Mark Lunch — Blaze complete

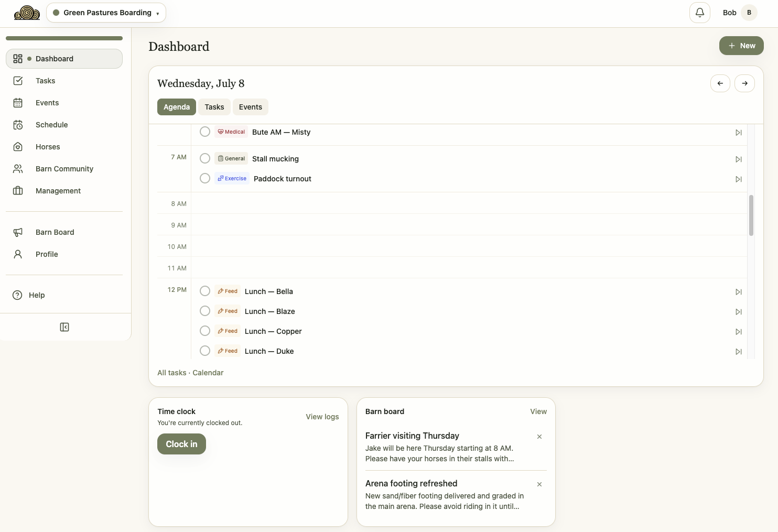coord(205,311)
